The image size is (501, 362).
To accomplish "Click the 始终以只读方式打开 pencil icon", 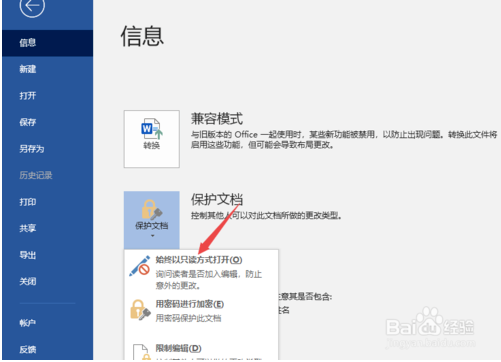I will (140, 266).
